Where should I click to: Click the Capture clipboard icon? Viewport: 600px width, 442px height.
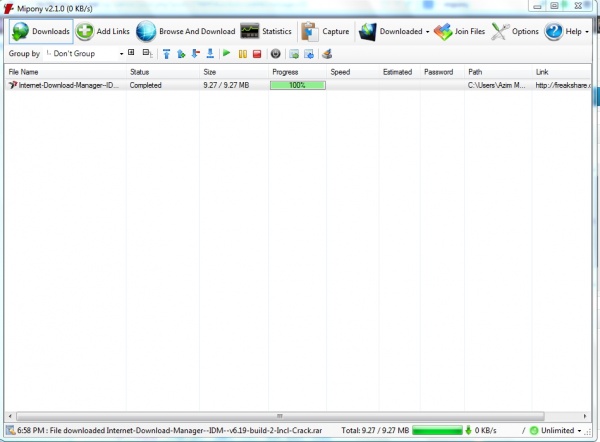pos(310,31)
